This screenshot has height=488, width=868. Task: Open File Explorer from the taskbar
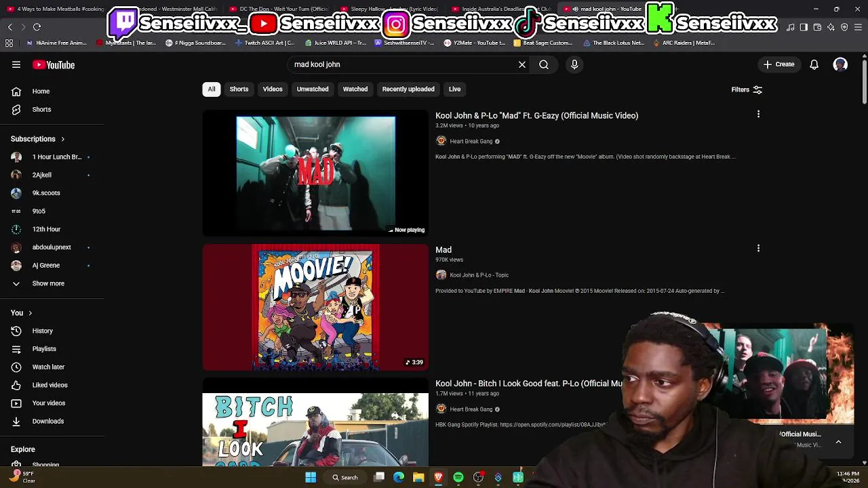coord(418,477)
